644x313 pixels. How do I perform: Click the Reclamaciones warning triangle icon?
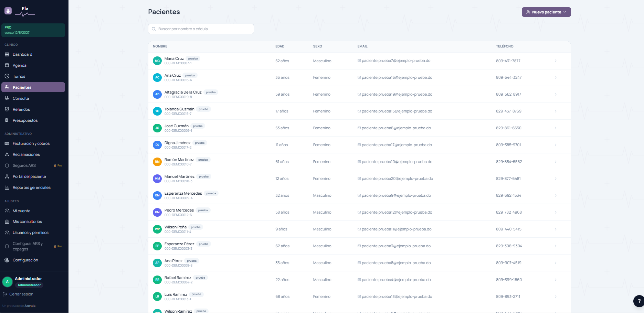point(7,154)
